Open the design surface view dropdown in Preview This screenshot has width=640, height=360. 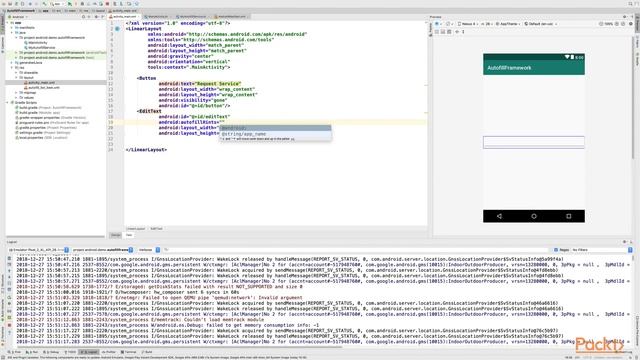[438, 24]
